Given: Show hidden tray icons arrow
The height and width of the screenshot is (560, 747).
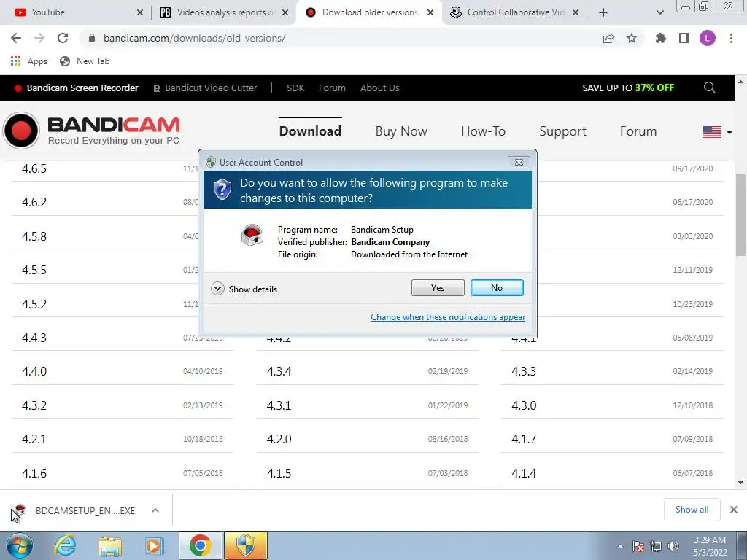Looking at the screenshot, I should 620,546.
